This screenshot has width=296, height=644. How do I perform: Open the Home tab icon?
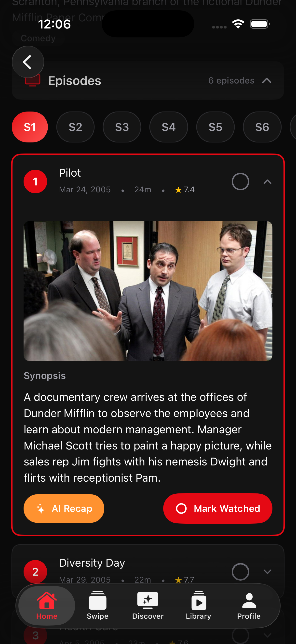tap(47, 600)
